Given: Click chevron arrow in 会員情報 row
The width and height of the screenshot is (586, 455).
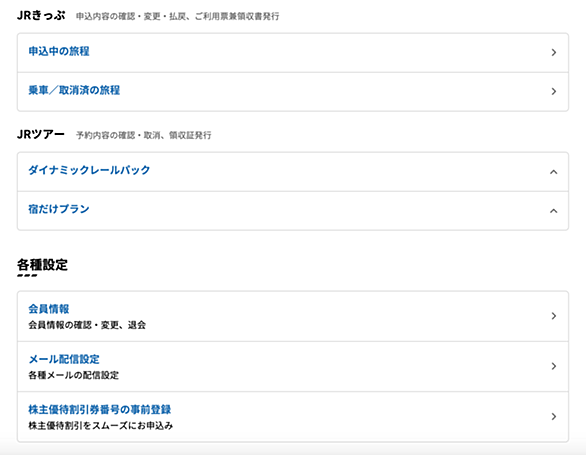Looking at the screenshot, I should point(554,316).
